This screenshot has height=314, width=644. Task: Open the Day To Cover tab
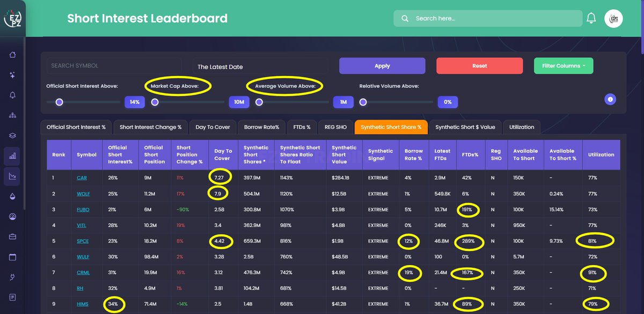coord(213,127)
